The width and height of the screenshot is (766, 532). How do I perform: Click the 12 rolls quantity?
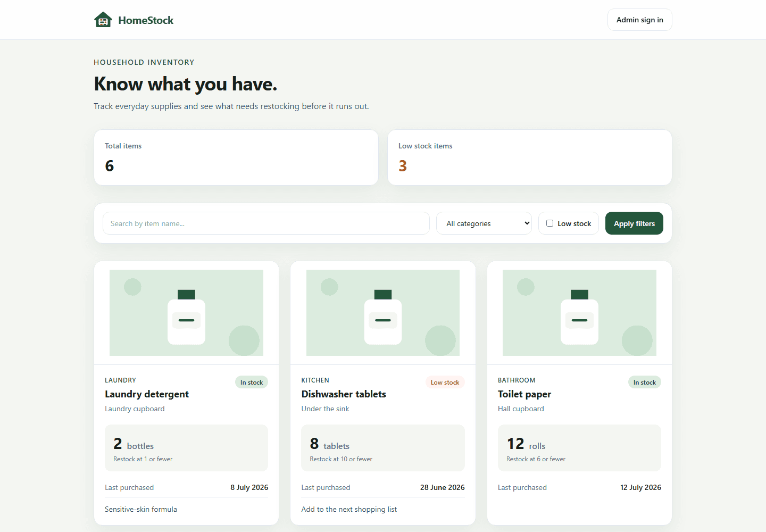click(x=526, y=444)
